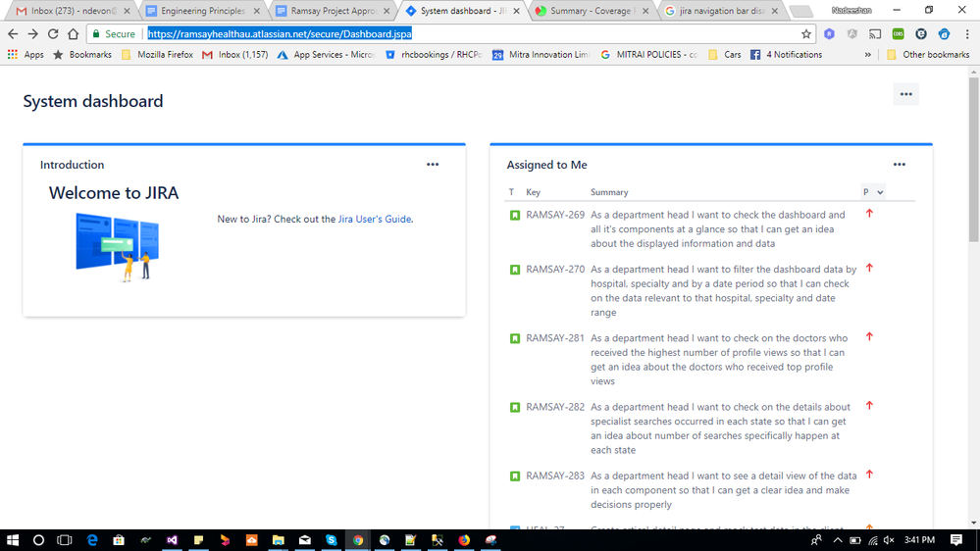
Task: Switch to the Inbox (273) Gmail tab
Action: (74, 11)
